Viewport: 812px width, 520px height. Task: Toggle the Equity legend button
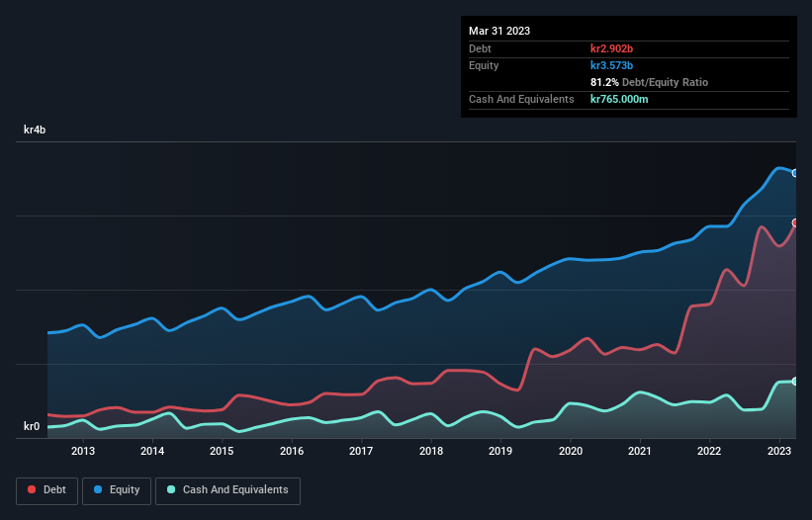[117, 490]
